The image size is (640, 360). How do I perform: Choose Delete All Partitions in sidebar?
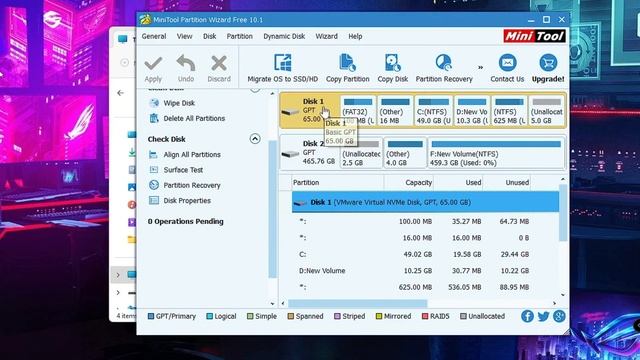click(194, 118)
